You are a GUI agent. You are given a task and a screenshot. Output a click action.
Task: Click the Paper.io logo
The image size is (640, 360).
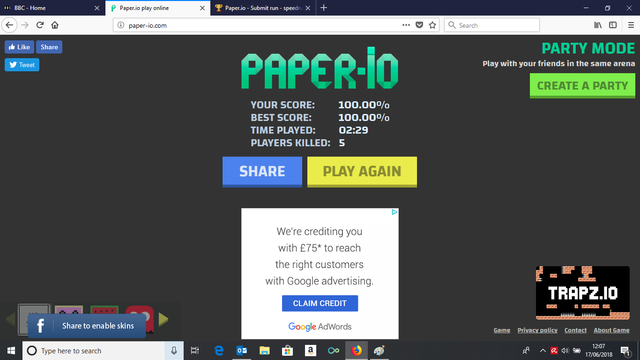[x=320, y=68]
